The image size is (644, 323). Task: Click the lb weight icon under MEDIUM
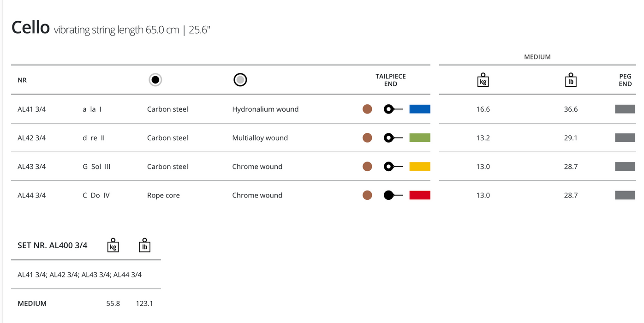point(571,80)
